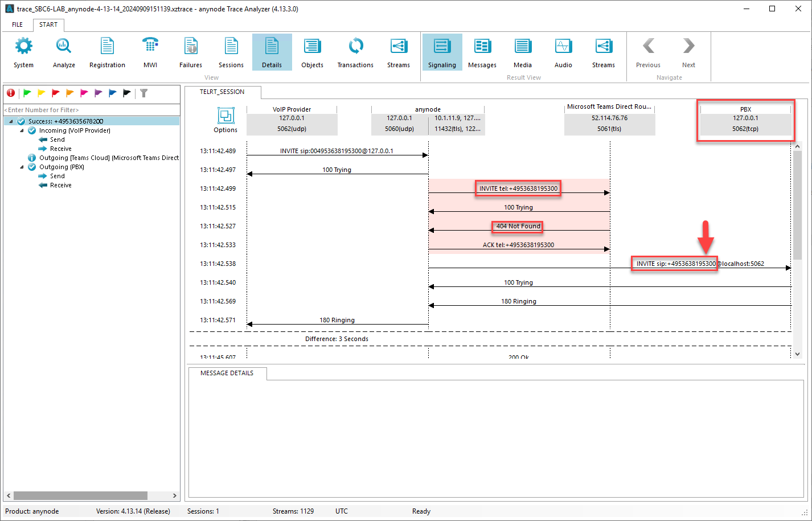Show the Failures view
This screenshot has width=812, height=521.
pos(191,52)
